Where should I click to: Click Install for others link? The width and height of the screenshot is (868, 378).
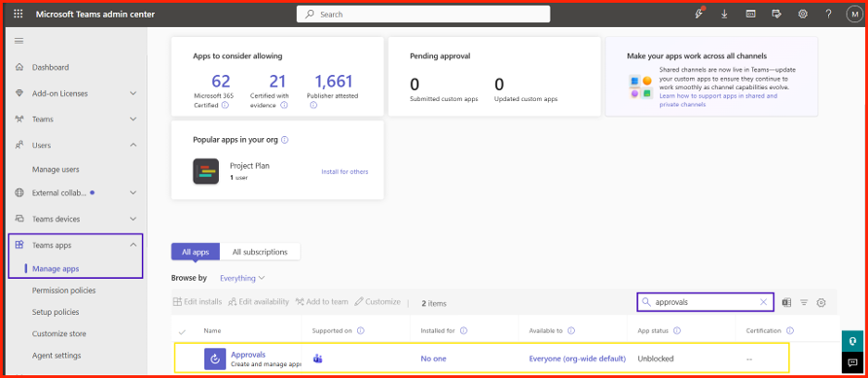[344, 171]
